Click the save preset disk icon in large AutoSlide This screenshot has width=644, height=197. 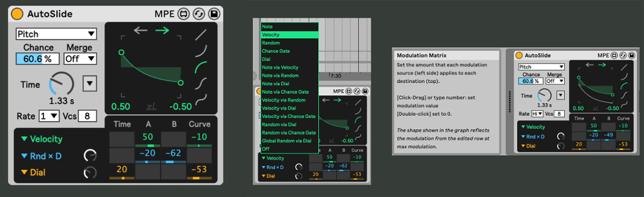(x=214, y=14)
